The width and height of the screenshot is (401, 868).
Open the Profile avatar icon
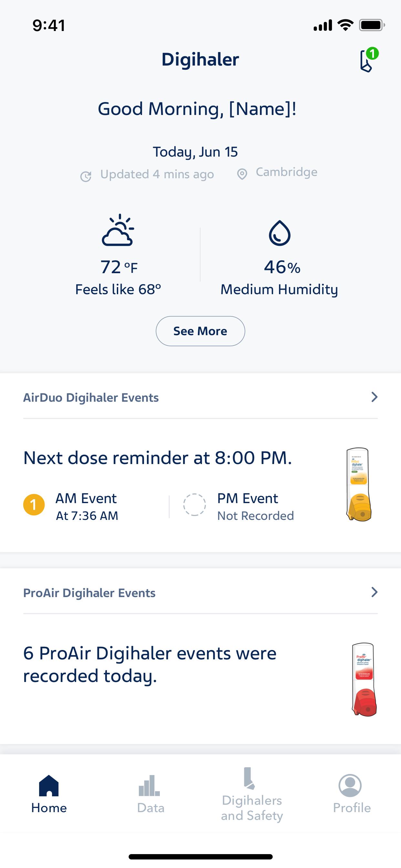[x=350, y=785]
